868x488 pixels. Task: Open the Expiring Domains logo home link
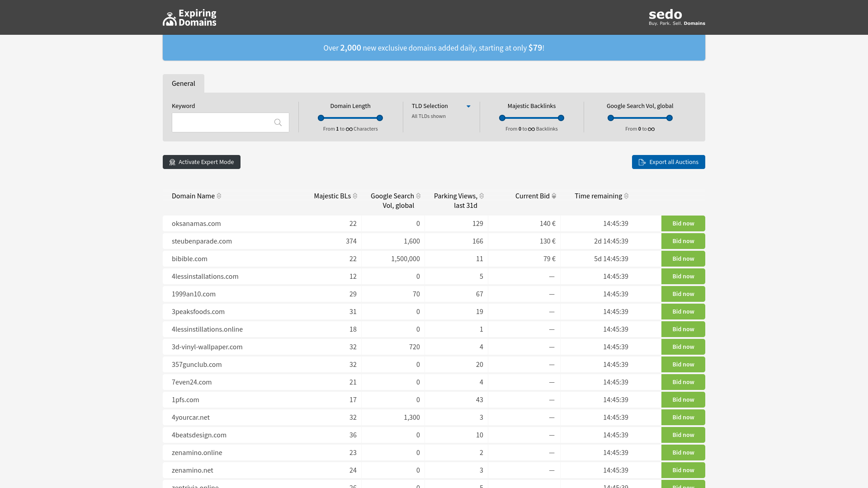(189, 18)
